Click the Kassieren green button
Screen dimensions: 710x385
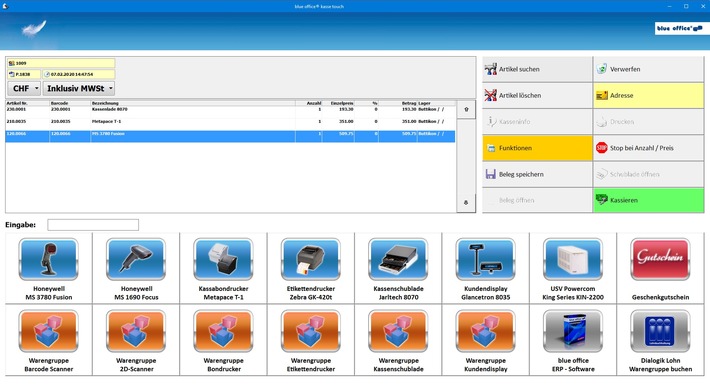pos(648,200)
